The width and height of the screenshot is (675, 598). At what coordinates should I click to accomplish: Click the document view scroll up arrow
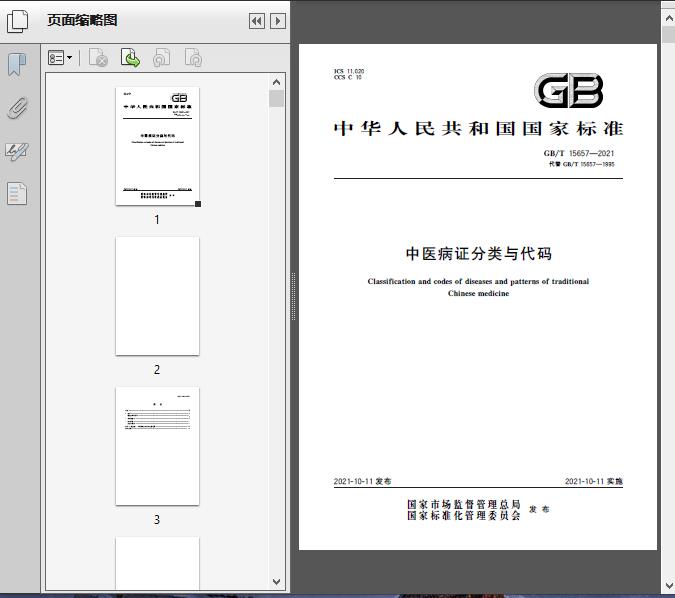pyautogui.click(x=669, y=18)
